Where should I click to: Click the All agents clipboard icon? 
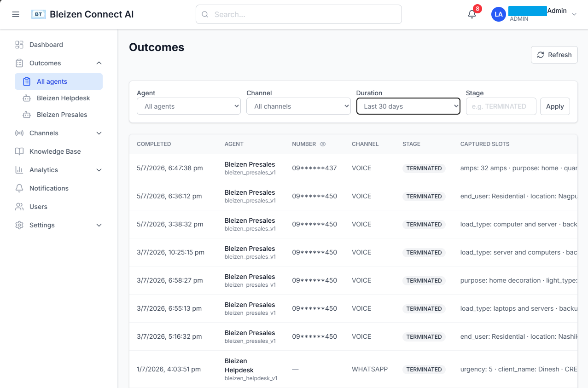click(27, 81)
